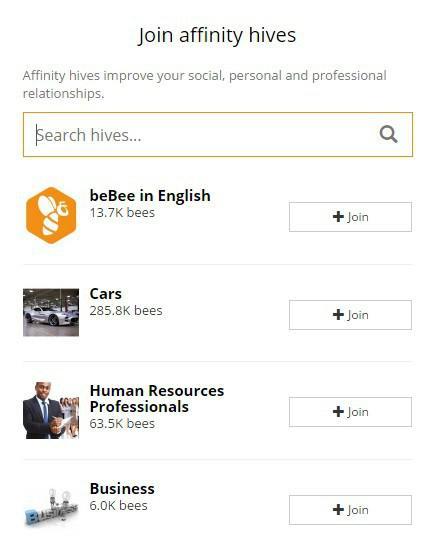The height and width of the screenshot is (541, 438).
Task: Open the Cars hive title link
Action: point(106,294)
